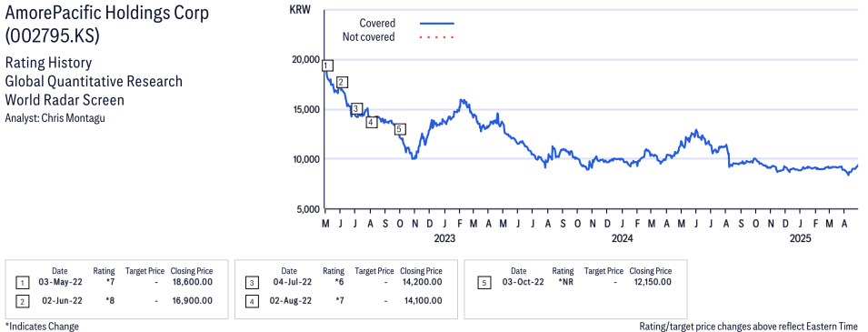Click Global Quantitative Research text
This screenshot has width=868, height=332.
(x=94, y=82)
